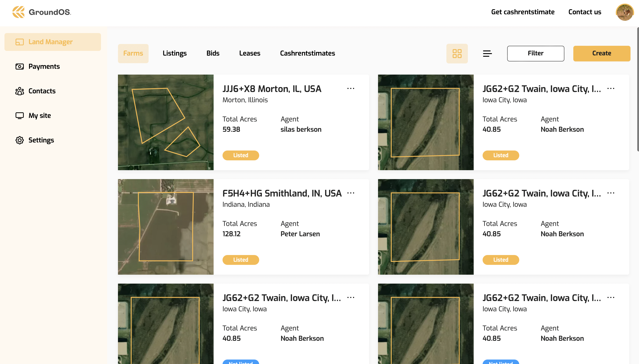The height and width of the screenshot is (364, 639).
Task: Click the GroundOS logo icon
Action: [18, 12]
